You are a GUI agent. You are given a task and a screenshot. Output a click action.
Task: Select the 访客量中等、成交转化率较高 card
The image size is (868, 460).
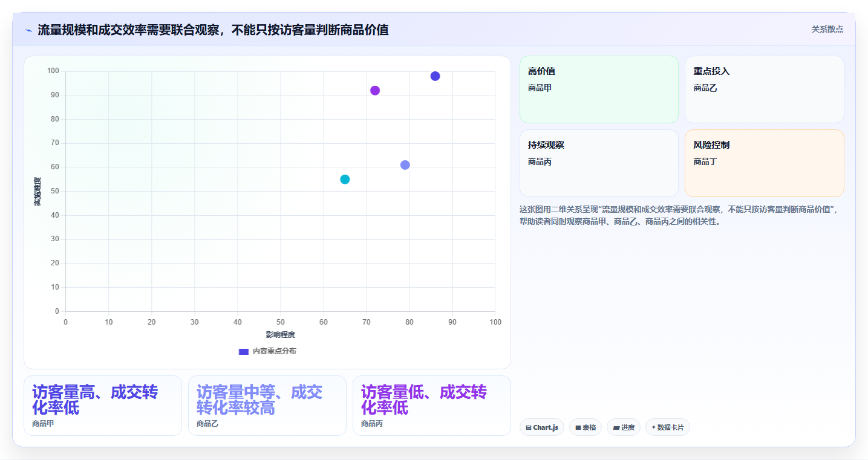tap(267, 406)
